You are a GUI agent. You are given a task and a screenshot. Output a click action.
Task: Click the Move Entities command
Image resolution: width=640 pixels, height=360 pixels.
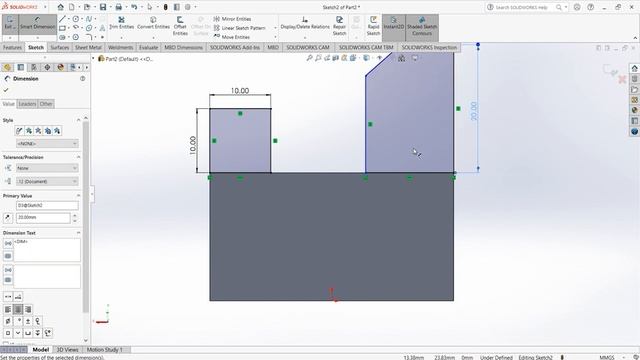232,37
